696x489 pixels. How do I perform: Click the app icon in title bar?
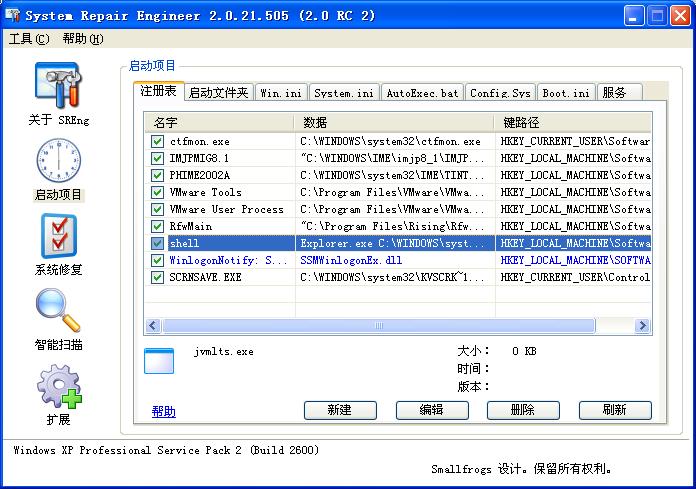13,15
